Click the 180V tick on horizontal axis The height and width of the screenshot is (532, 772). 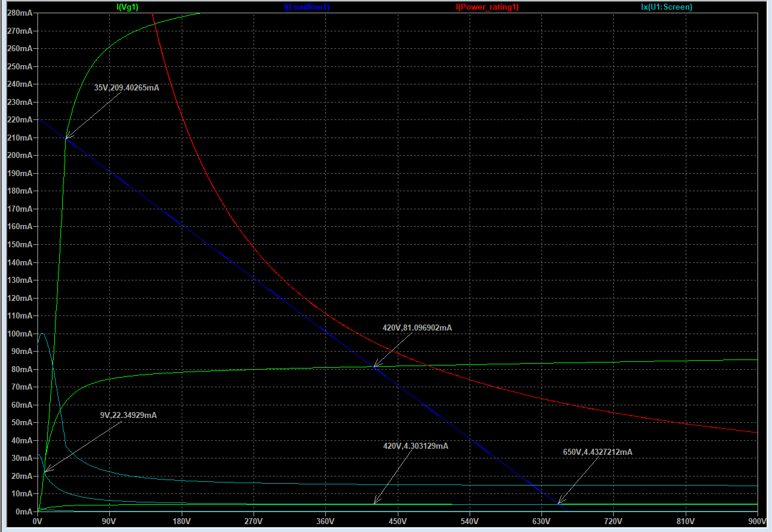pyautogui.click(x=181, y=521)
